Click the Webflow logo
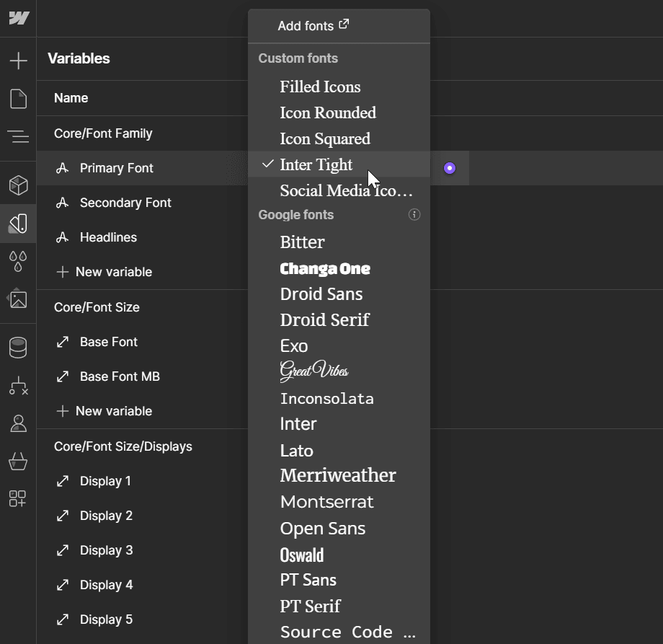Screen dimensions: 663x644 tap(18, 18)
